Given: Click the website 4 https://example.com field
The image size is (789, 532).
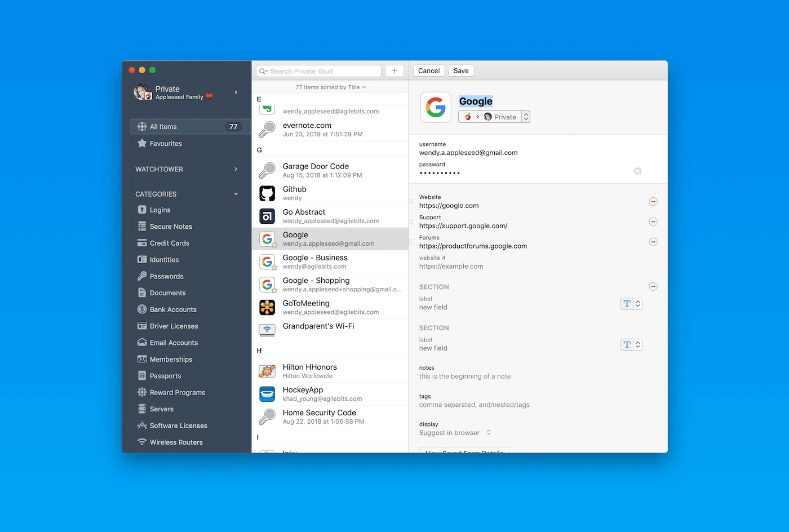Looking at the screenshot, I should coord(451,266).
